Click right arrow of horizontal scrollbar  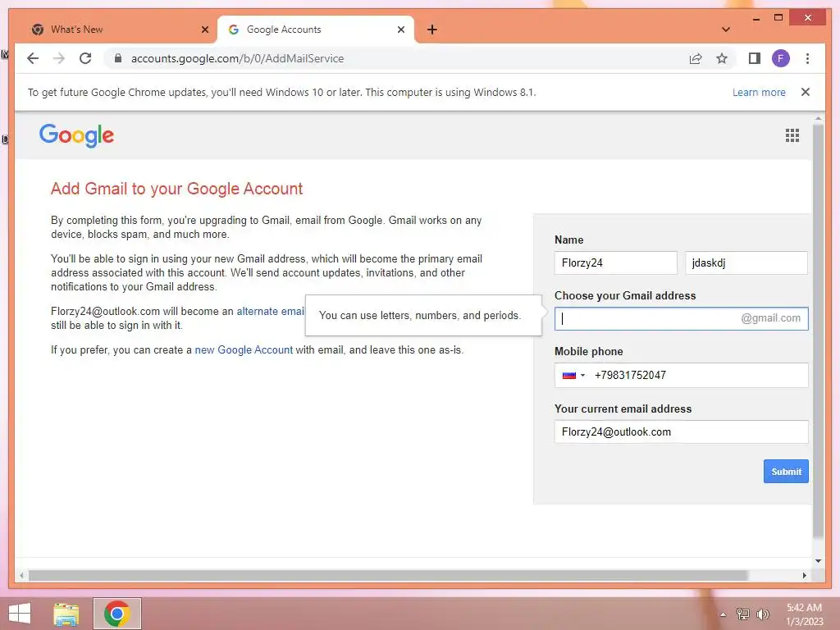pos(804,575)
